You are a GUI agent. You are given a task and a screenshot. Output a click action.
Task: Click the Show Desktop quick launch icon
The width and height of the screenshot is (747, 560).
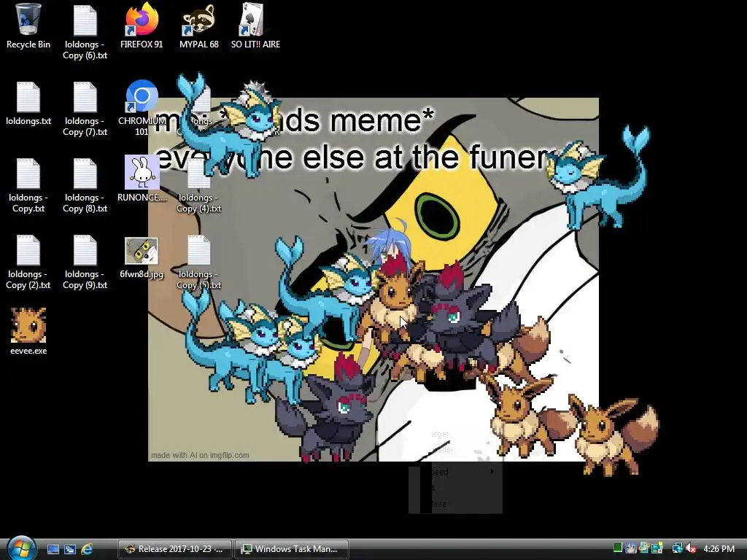click(x=53, y=549)
